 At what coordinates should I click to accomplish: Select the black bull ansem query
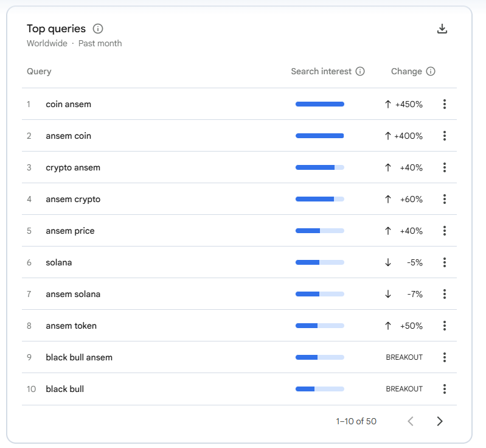click(79, 357)
